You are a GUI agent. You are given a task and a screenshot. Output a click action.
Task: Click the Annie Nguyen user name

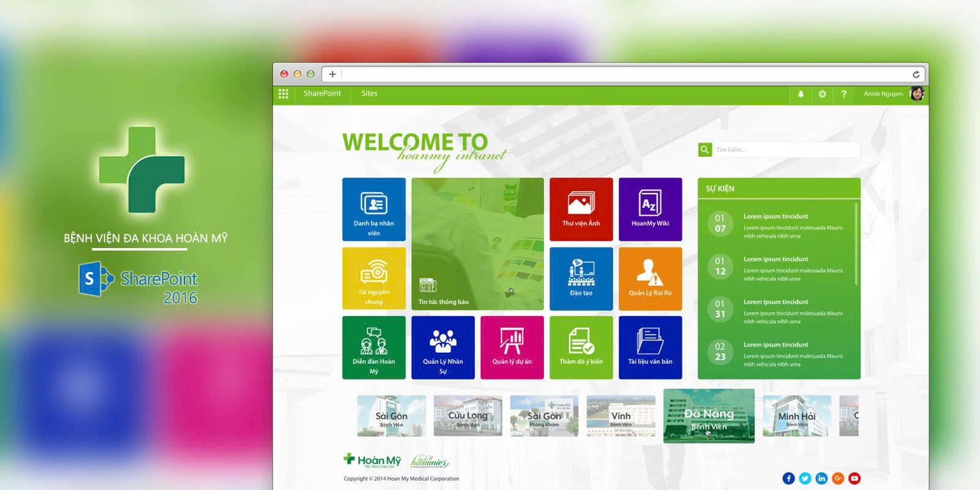883,94
